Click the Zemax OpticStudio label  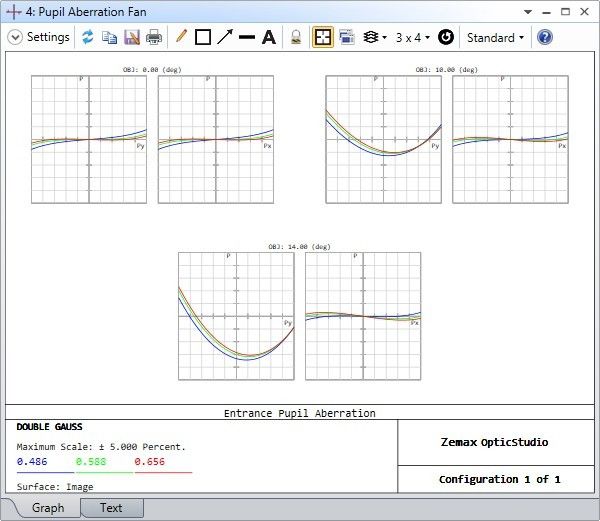coord(494,442)
